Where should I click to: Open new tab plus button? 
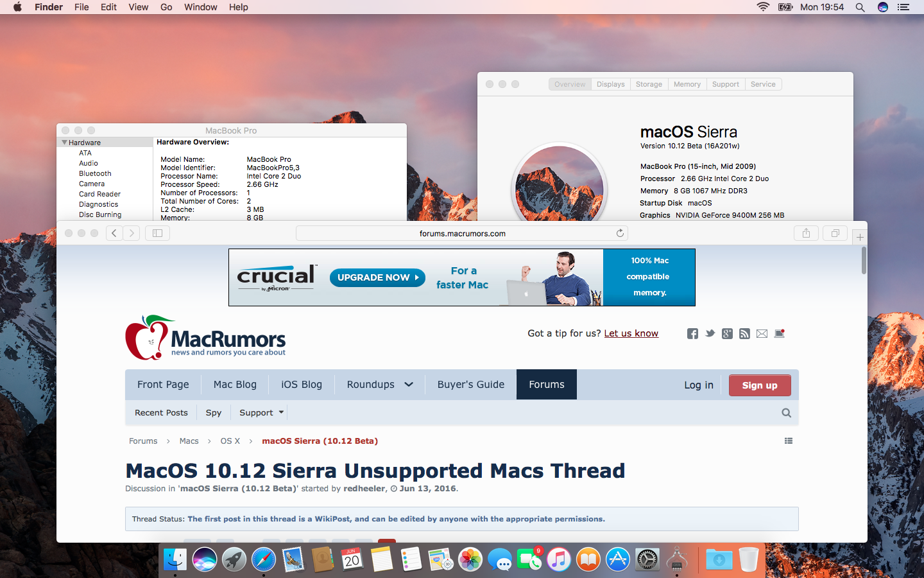pyautogui.click(x=860, y=237)
